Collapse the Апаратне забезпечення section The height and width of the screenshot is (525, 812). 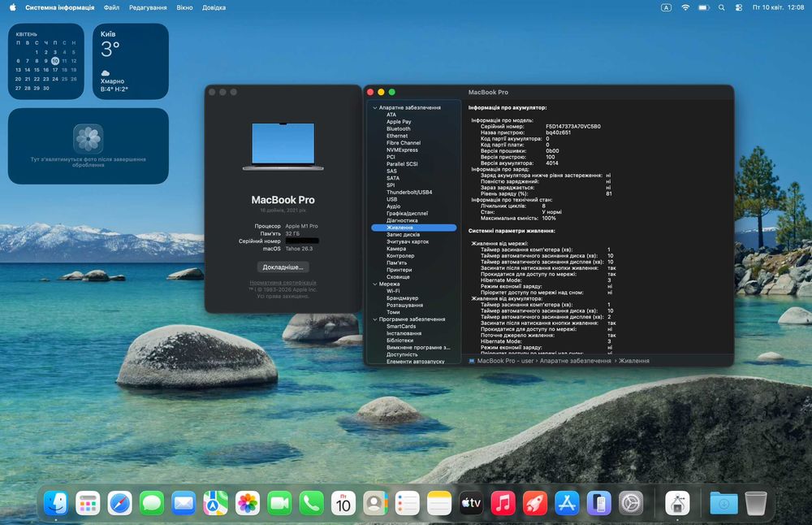tap(375, 107)
